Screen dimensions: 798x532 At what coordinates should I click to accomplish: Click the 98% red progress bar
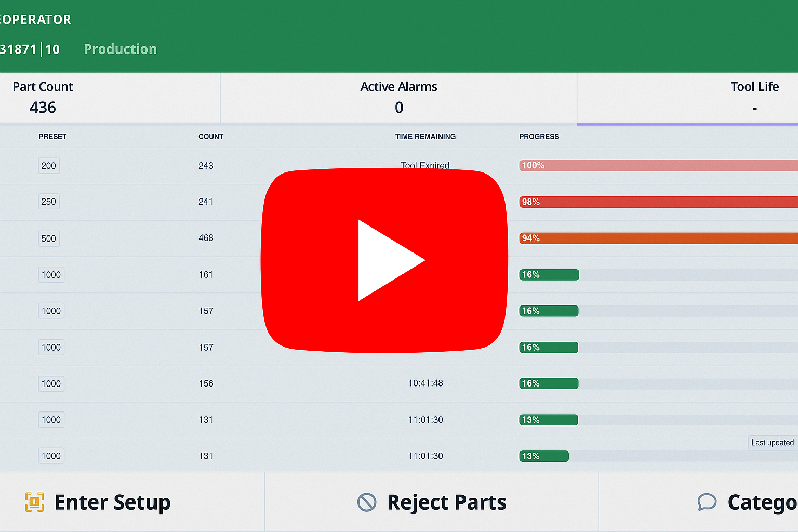click(658, 202)
